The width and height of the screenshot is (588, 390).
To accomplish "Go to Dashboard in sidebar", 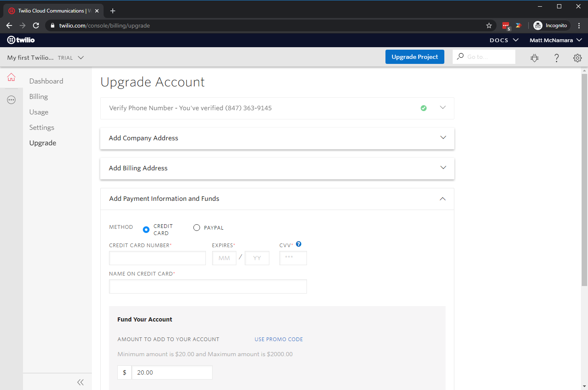I will pyautogui.click(x=46, y=81).
